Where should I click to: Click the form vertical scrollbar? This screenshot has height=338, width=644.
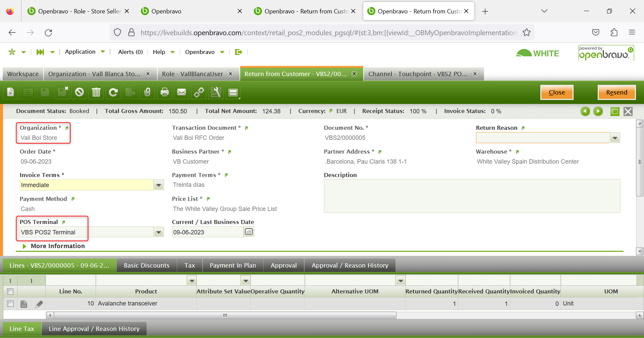[640, 163]
